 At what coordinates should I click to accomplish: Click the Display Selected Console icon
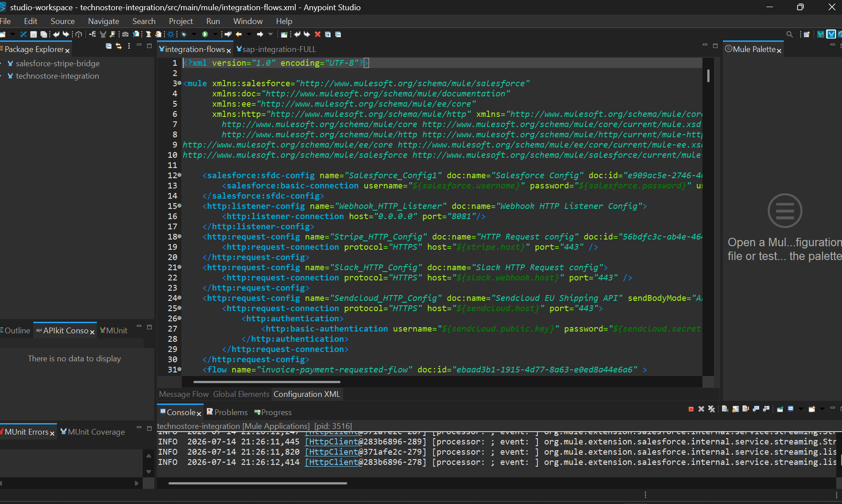click(790, 409)
